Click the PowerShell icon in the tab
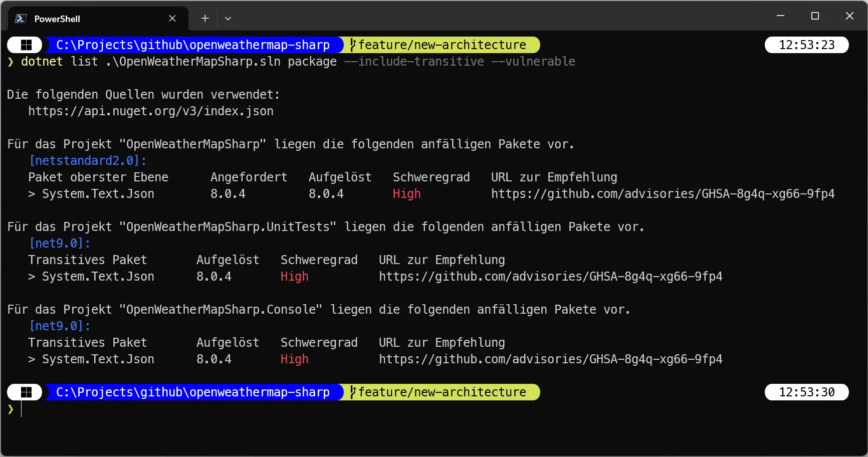Viewport: 868px width, 457px height. tap(21, 19)
